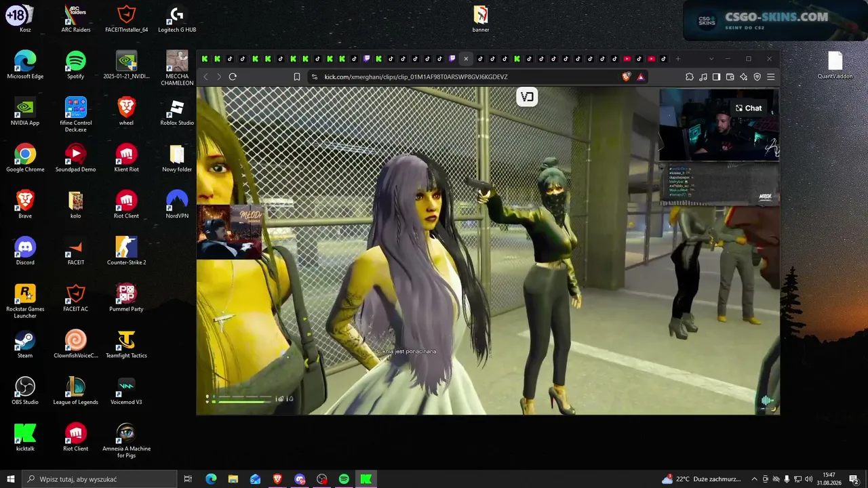Open the Windows Start menu
The height and width of the screenshot is (488, 868).
[11, 479]
